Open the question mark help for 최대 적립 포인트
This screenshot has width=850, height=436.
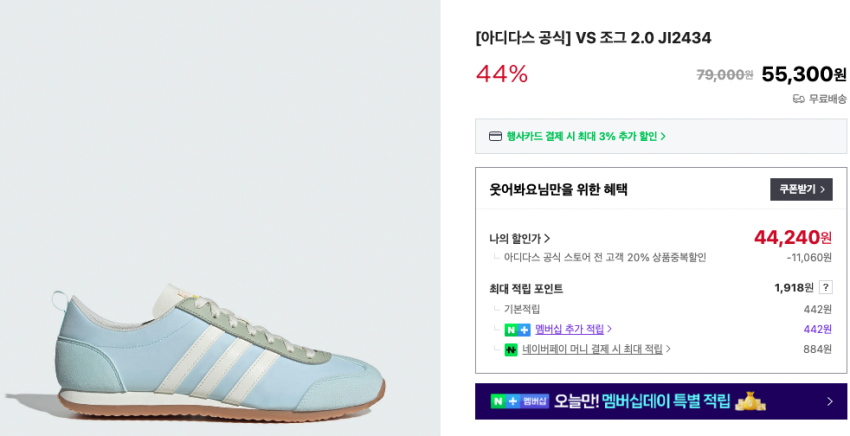point(825,288)
